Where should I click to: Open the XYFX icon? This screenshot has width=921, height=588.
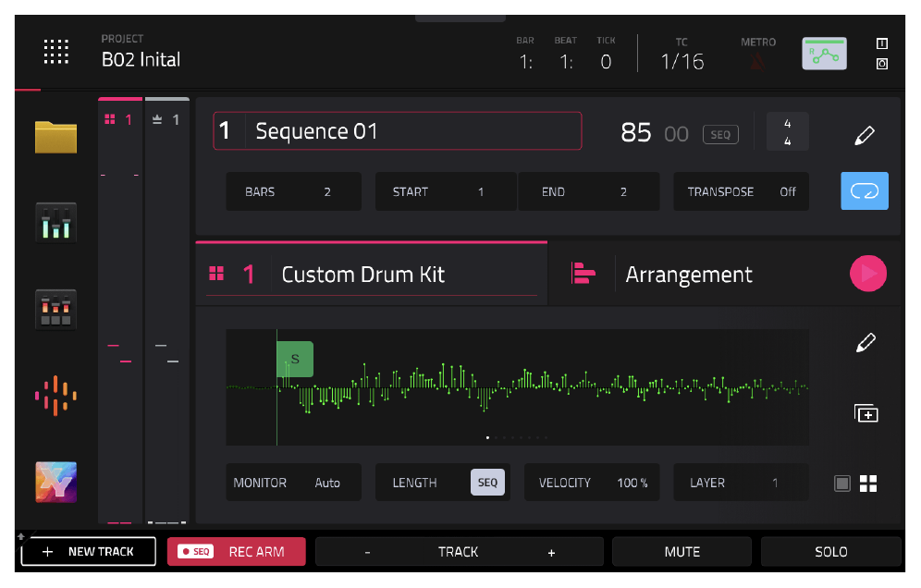(x=55, y=483)
